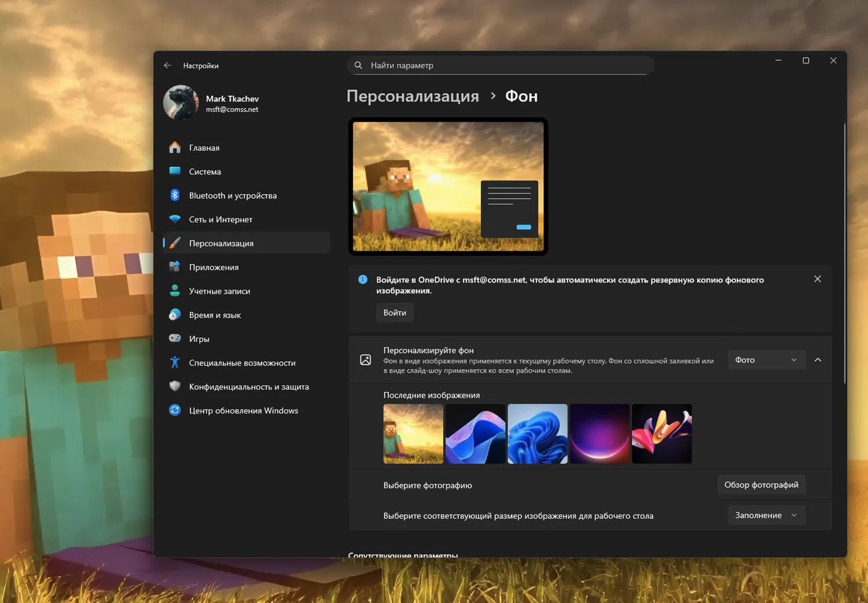The width and height of the screenshot is (868, 603).
Task: Maximize the Настройки window
Action: (806, 60)
